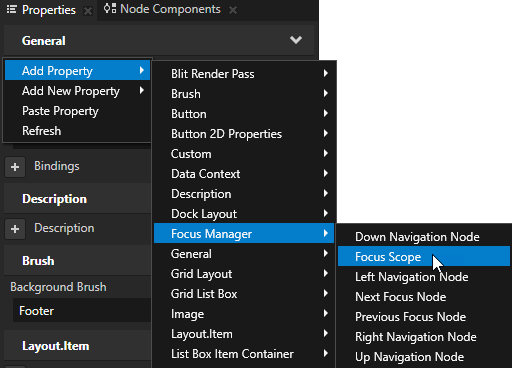This screenshot has width=512, height=368.
Task: Close the Properties tab
Action: (x=88, y=11)
